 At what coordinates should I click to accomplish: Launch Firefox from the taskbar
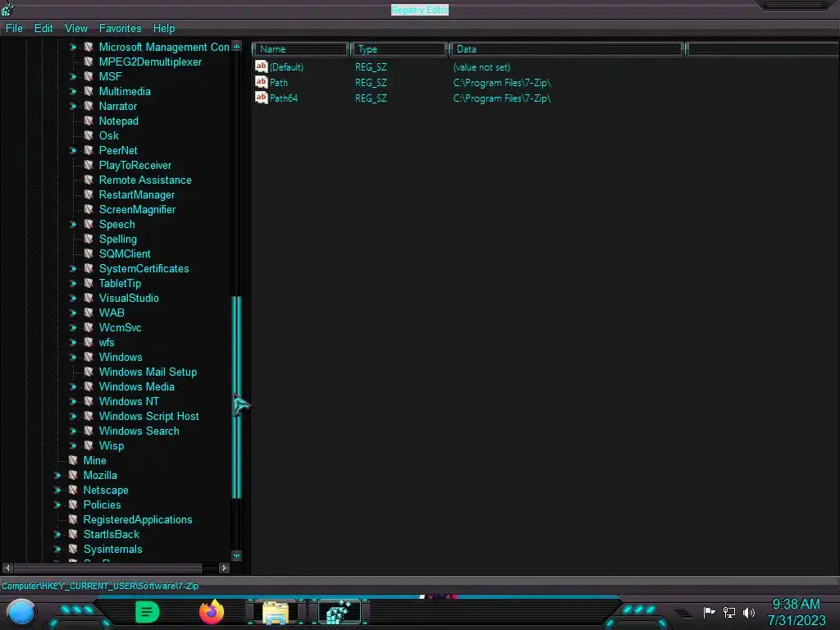212,612
